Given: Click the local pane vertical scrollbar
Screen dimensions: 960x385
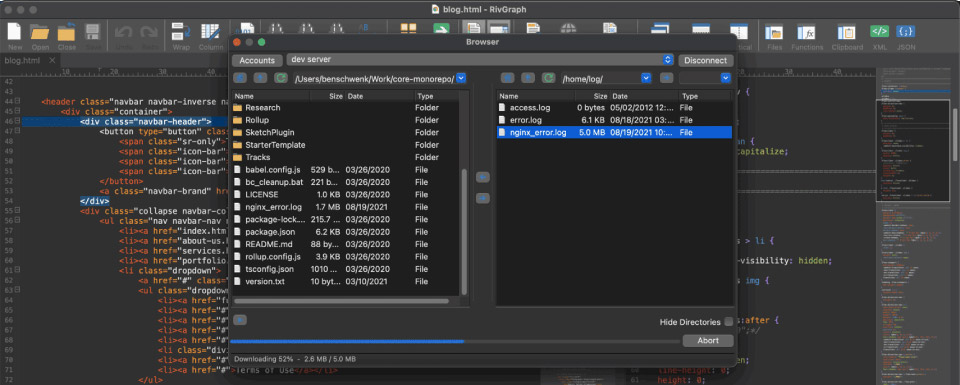Looking at the screenshot, I should (464, 232).
